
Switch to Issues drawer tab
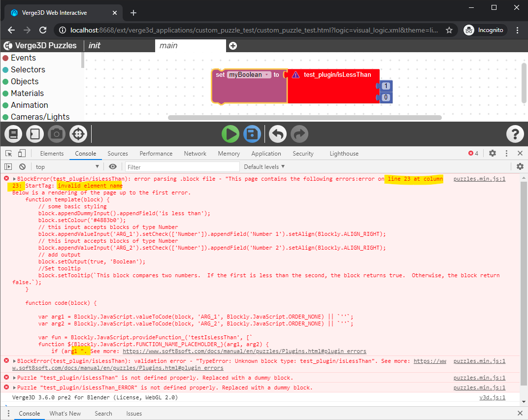coord(134,414)
